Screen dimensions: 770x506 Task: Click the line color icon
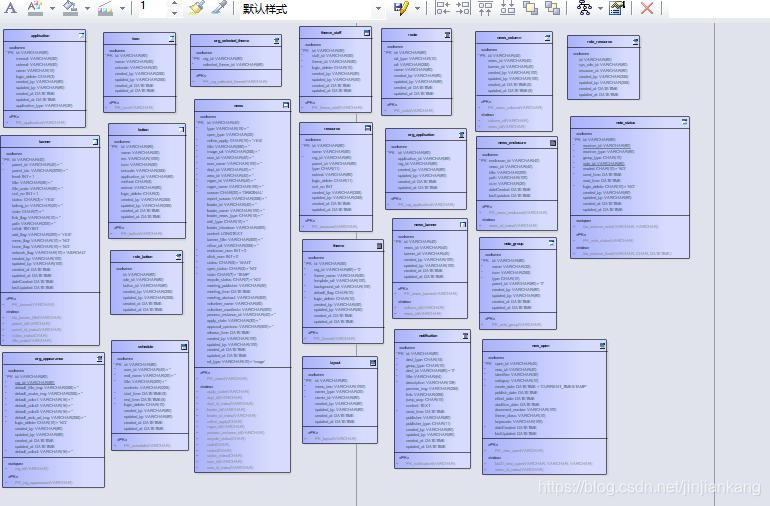[105, 7]
